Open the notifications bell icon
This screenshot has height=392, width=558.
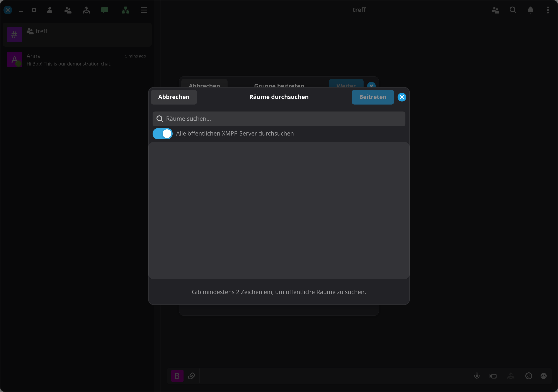point(531,10)
